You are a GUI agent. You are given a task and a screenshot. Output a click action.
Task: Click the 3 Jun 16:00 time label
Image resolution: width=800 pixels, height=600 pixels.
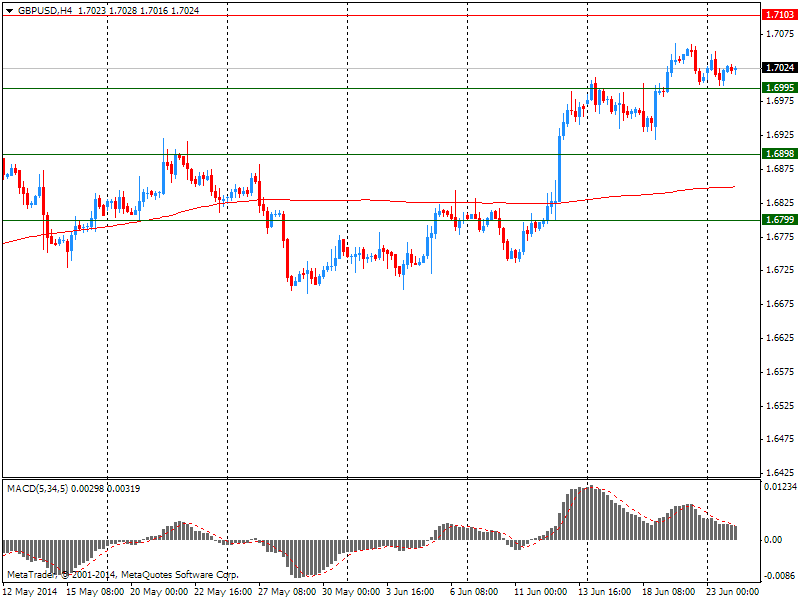[x=411, y=592]
